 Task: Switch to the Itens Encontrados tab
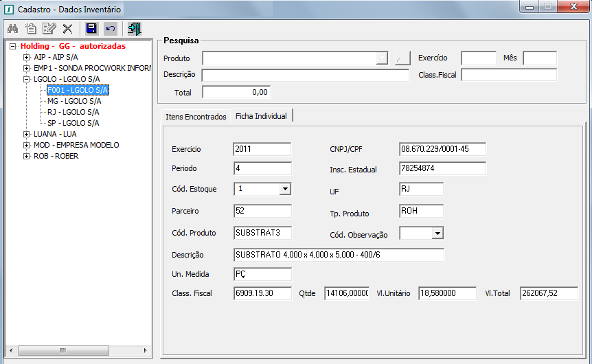(x=196, y=117)
